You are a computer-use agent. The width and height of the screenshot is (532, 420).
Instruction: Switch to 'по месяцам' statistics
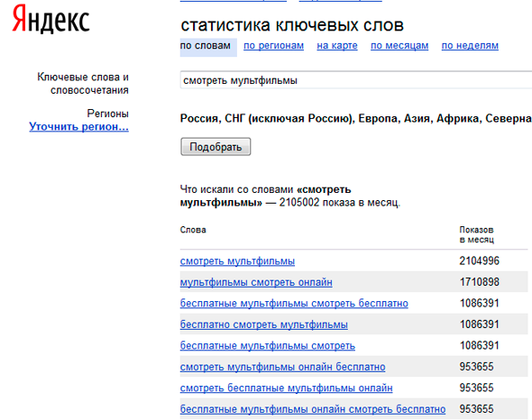(x=399, y=45)
